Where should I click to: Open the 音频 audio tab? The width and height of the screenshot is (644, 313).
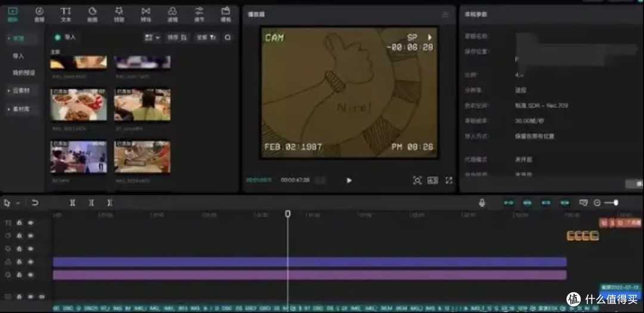tap(39, 14)
